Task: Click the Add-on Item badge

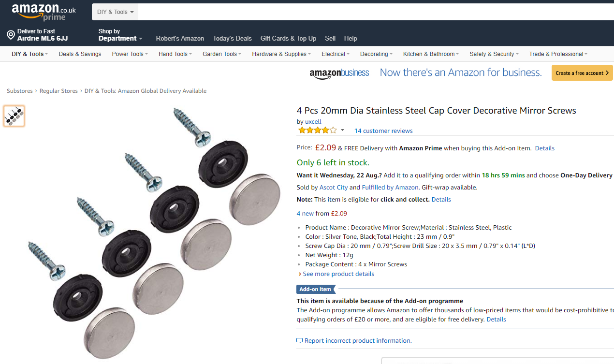Action: click(x=315, y=289)
